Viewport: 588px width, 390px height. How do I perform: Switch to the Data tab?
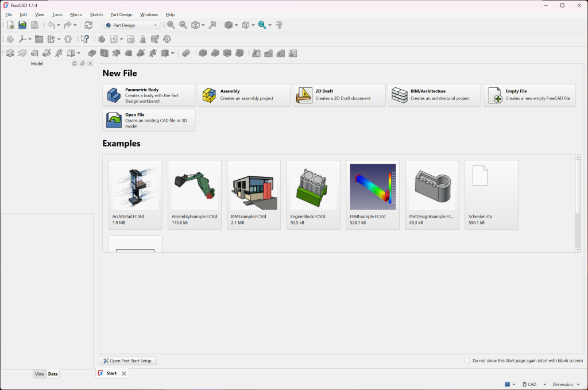53,374
